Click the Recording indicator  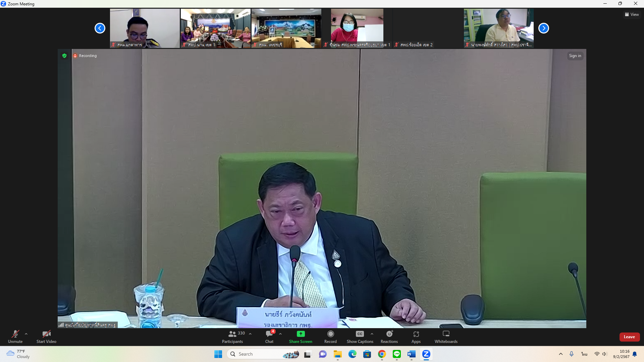pyautogui.click(x=85, y=56)
